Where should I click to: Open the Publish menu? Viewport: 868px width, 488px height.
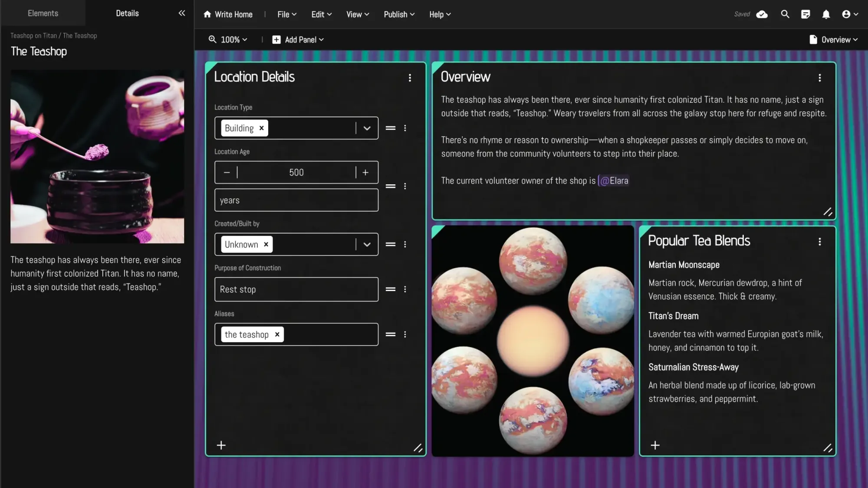point(399,14)
